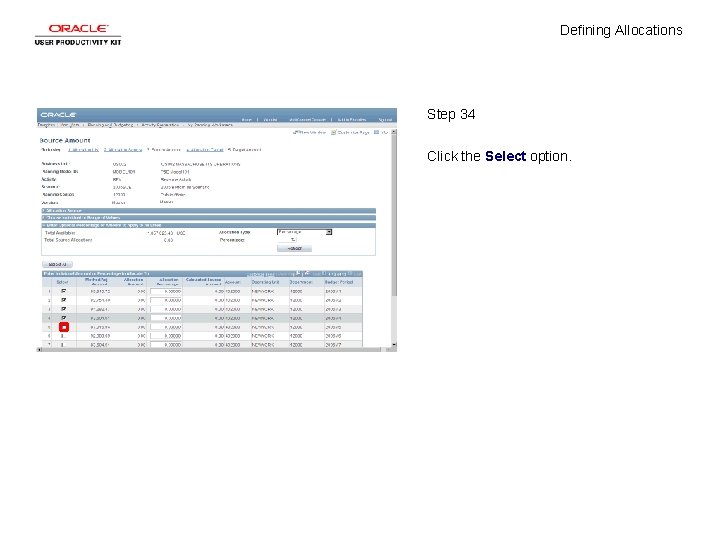Click My Planning Workspace breadcrumb
This screenshot has width=720, height=540.
point(210,125)
